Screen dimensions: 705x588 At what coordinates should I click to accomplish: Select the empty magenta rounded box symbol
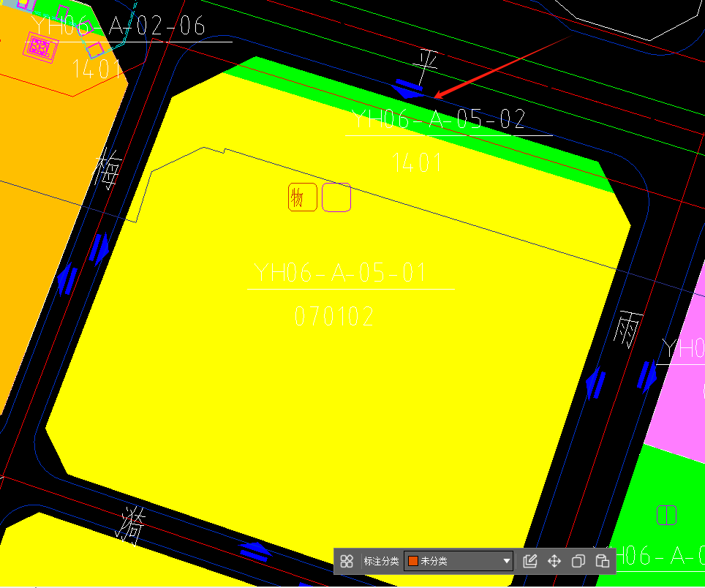click(336, 197)
